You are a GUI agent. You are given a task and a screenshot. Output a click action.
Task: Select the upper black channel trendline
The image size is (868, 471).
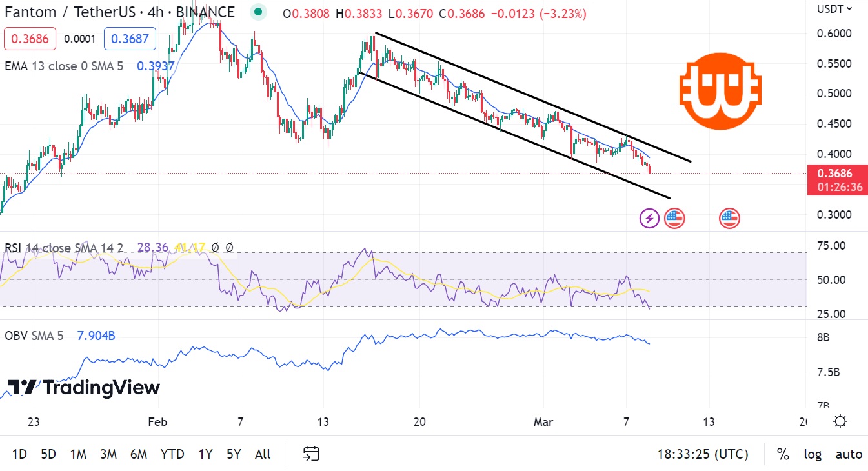point(532,97)
